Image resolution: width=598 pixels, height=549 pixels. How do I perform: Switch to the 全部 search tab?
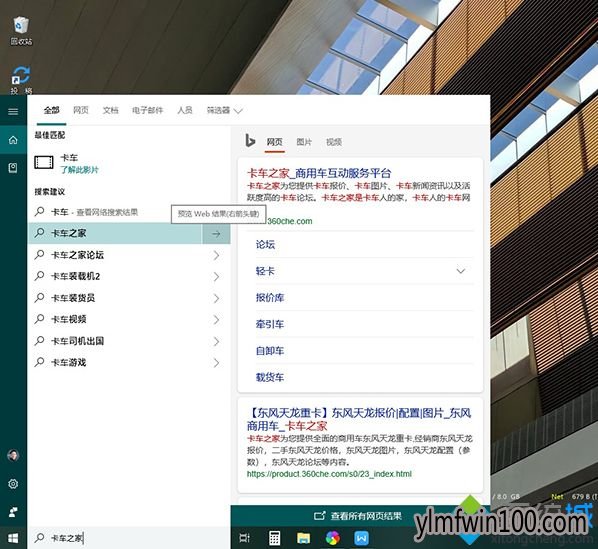tap(51, 111)
